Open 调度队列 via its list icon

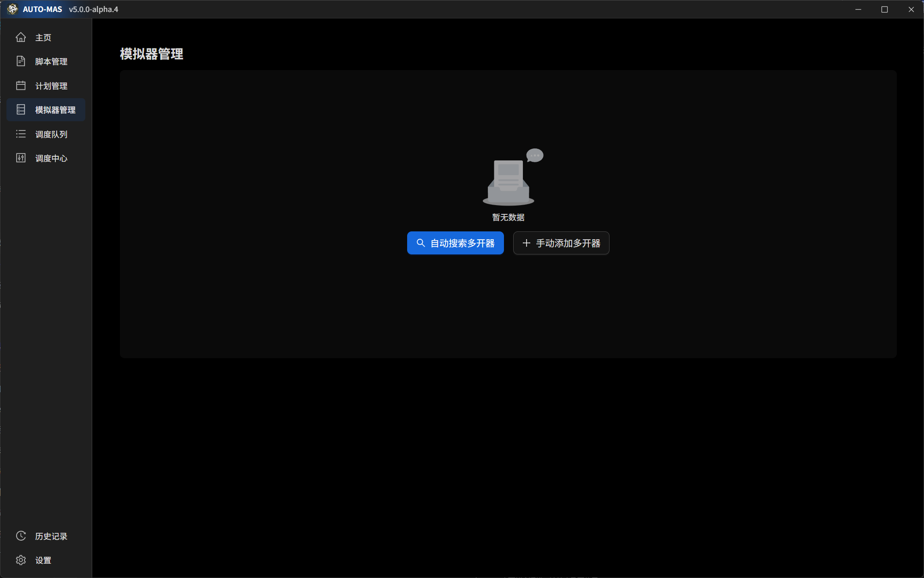21,134
